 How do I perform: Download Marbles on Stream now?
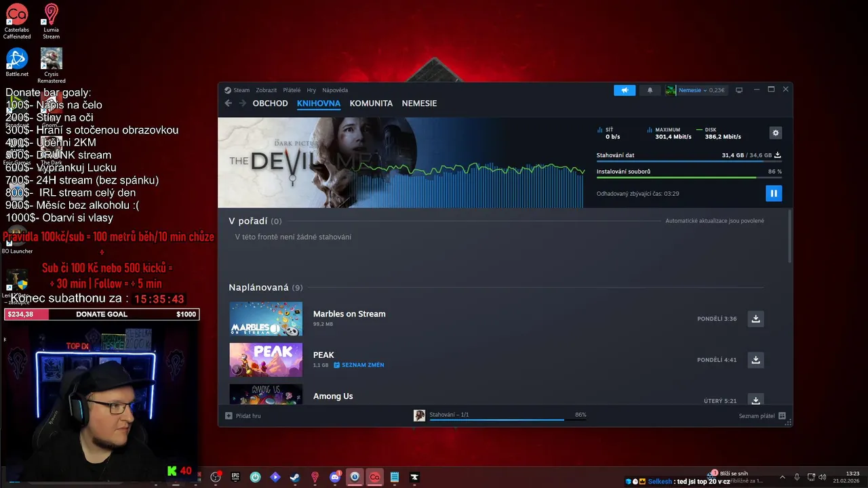pyautogui.click(x=755, y=319)
